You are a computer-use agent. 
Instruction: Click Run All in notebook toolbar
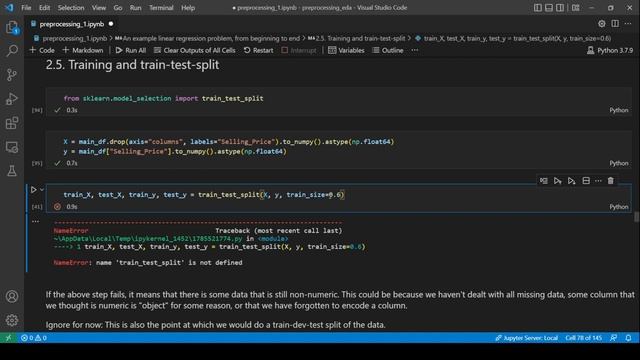coord(131,50)
